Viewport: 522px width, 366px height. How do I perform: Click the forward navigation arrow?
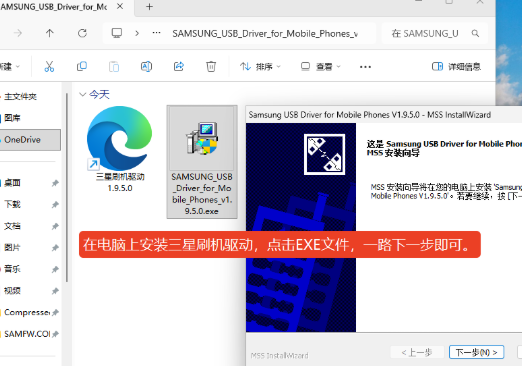click(x=18, y=33)
